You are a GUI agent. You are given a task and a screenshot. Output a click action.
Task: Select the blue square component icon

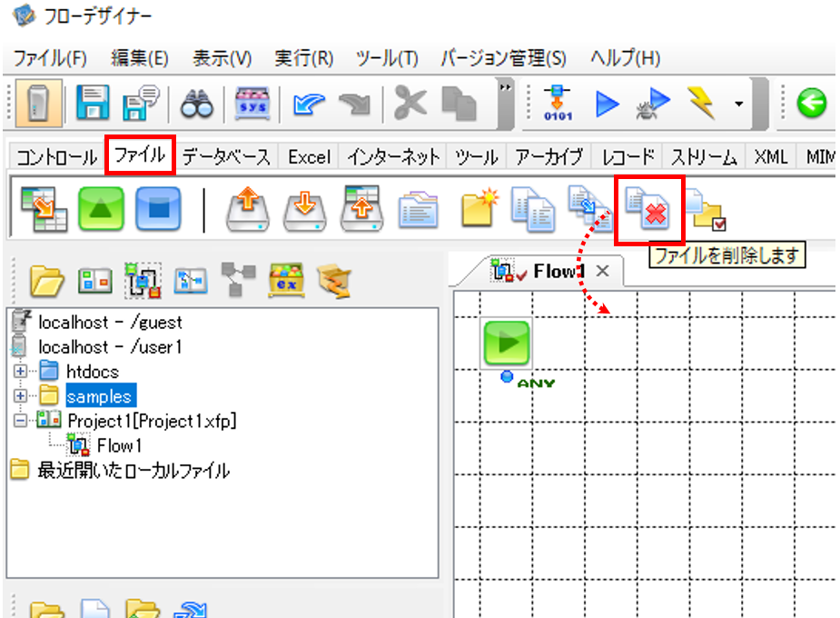[x=158, y=209]
